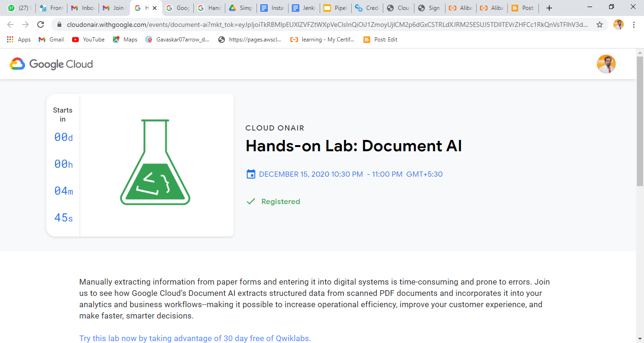Screen dimensions: 644x343
Task: Switch to the Inbox Gmail tab
Action: (x=83, y=8)
